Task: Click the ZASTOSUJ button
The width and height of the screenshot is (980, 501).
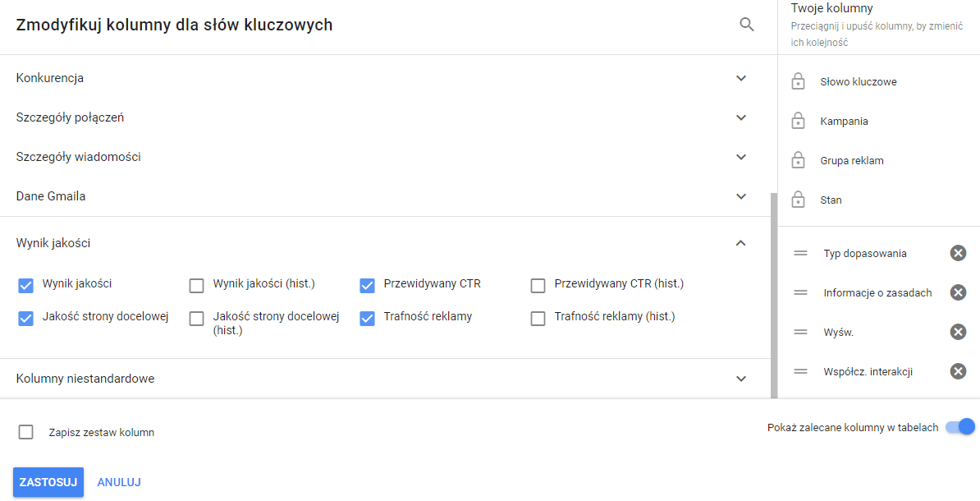Action: tap(48, 482)
